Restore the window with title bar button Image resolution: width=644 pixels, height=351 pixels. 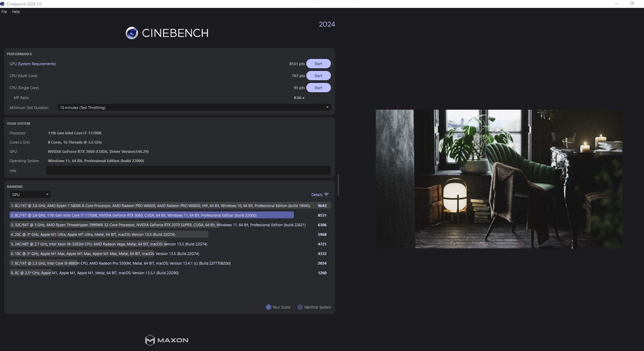[x=632, y=4]
